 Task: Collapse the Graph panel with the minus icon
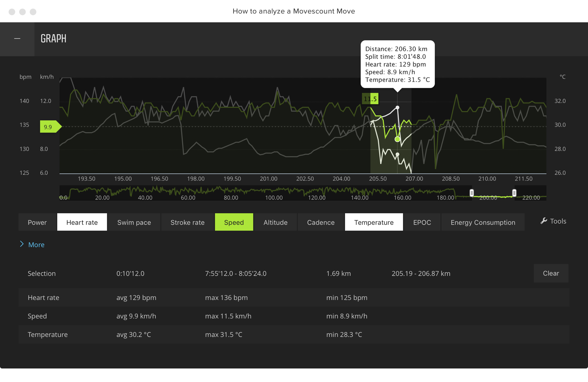click(x=17, y=39)
